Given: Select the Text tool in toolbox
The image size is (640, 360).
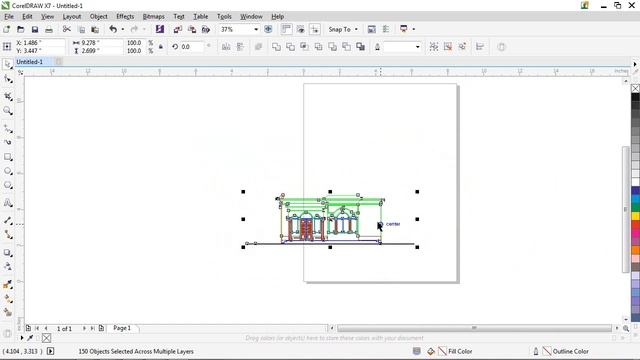Looking at the screenshot, I should coord(7,202).
